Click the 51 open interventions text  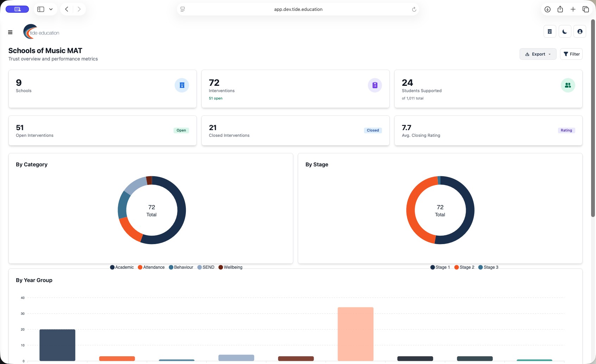coord(215,98)
